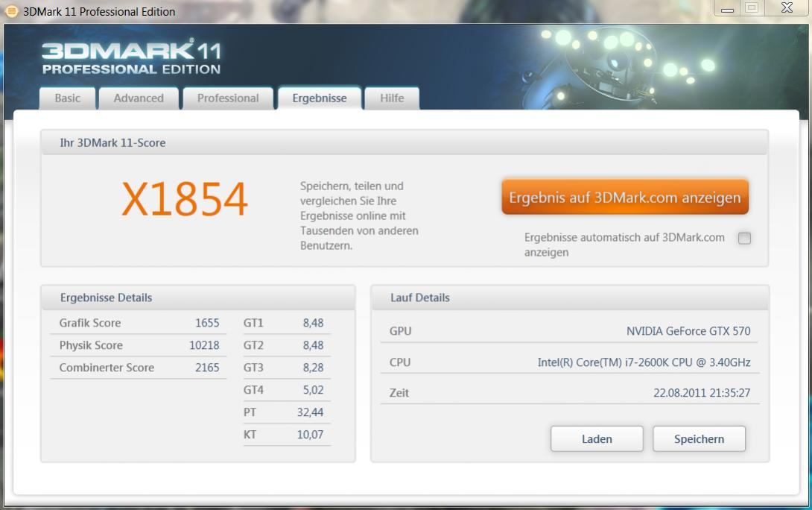
Task: Minimize the 3DMark 11 window
Action: (x=728, y=8)
